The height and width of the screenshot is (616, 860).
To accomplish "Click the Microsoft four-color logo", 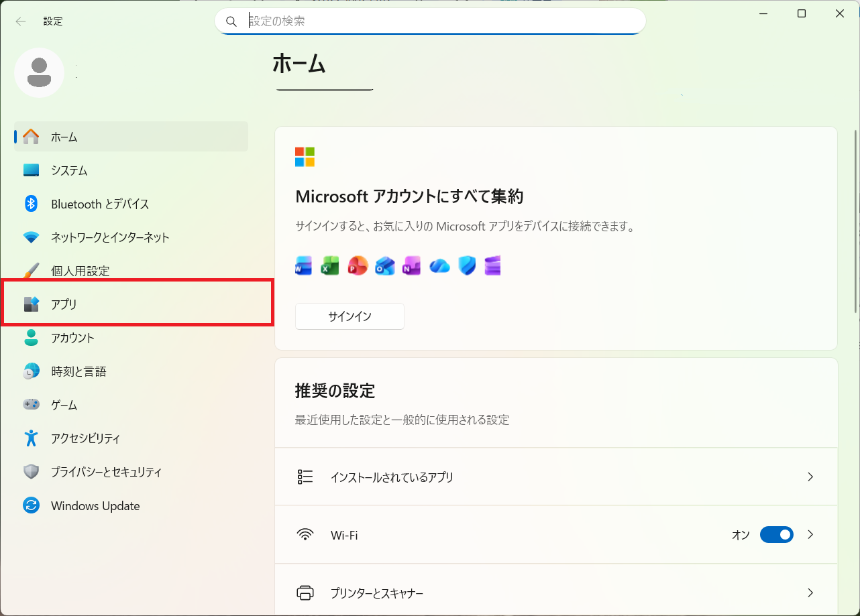I will tap(305, 157).
